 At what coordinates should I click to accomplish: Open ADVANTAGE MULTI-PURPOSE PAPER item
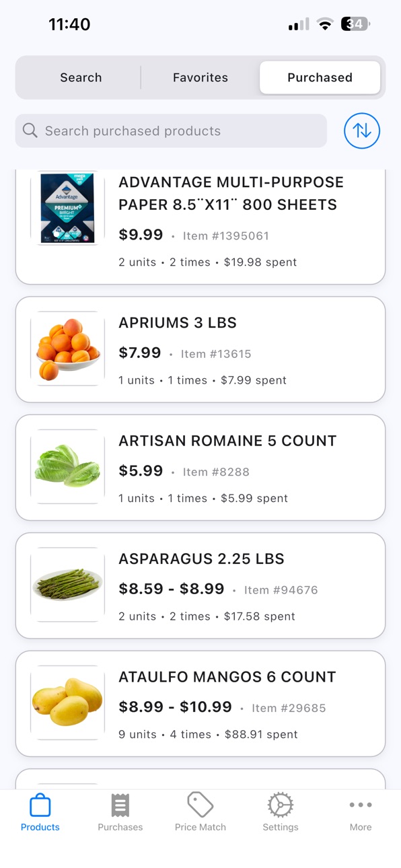pos(200,226)
